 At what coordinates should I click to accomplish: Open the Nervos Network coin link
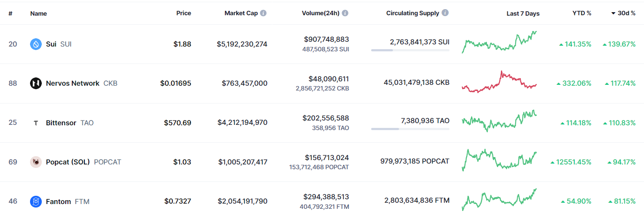82,83
